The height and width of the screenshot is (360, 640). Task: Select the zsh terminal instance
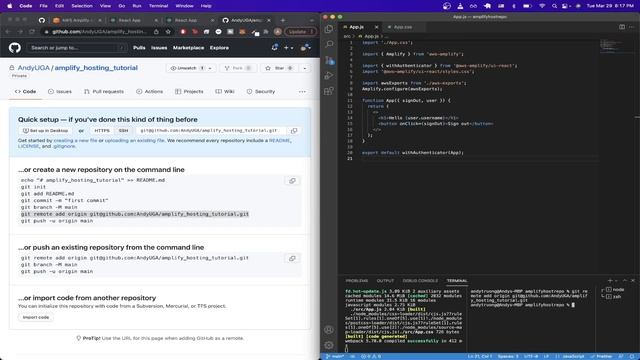(615, 296)
